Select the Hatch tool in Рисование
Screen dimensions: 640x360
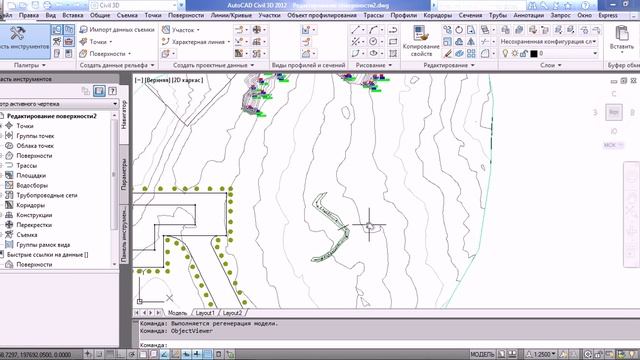tap(393, 53)
